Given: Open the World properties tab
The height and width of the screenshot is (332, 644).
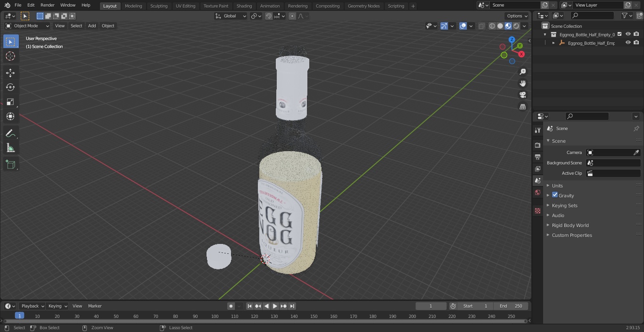Looking at the screenshot, I should coord(537,192).
